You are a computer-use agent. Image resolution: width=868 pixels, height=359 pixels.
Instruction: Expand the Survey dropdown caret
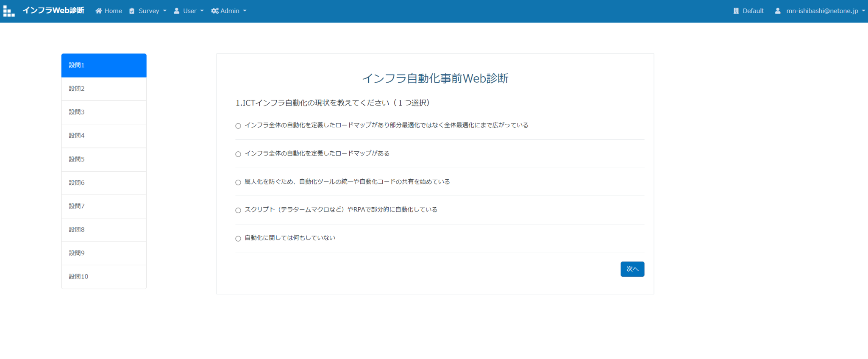[165, 11]
